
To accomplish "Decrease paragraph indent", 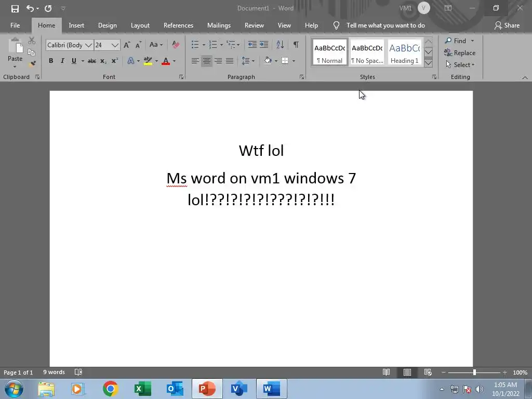I will [252, 45].
